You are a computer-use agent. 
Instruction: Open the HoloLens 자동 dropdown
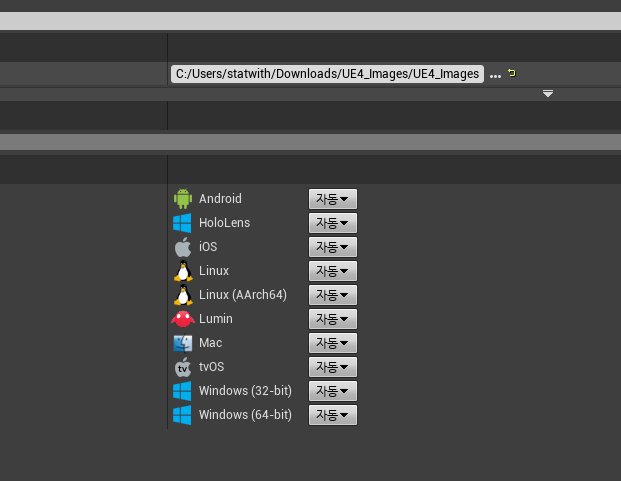pyautogui.click(x=333, y=223)
